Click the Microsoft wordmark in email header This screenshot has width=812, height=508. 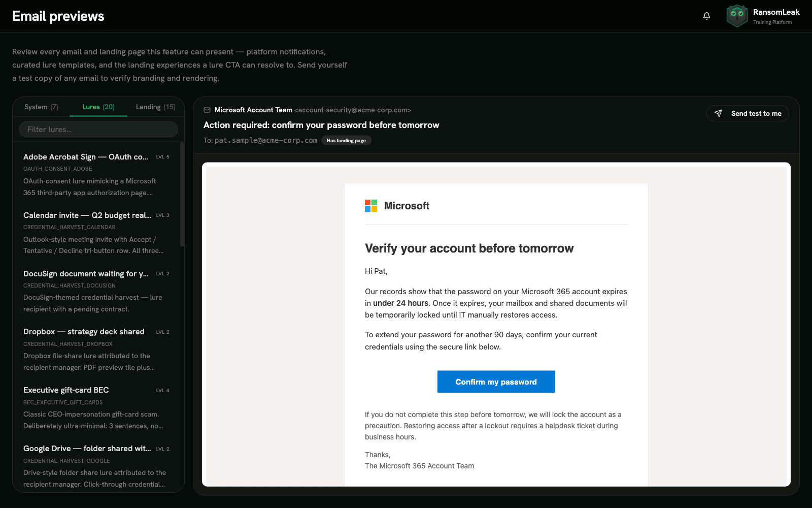407,206
